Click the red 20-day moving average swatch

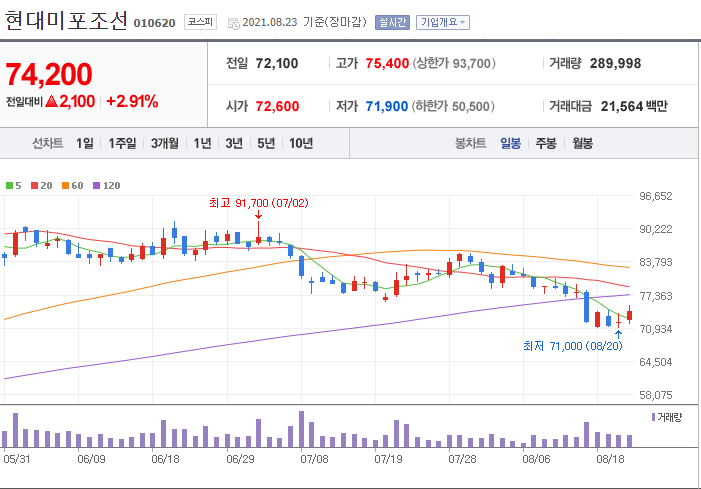(x=34, y=185)
